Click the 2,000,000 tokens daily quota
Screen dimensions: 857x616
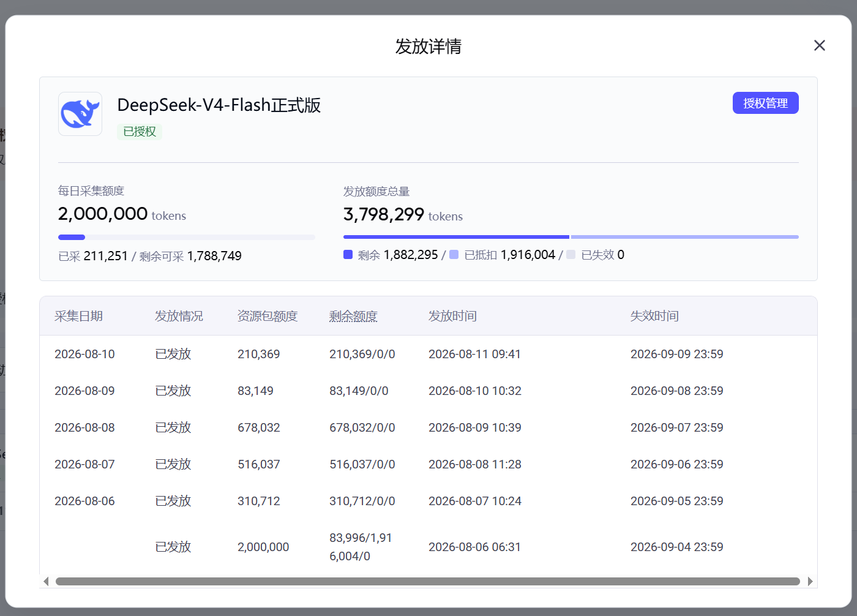pos(122,214)
